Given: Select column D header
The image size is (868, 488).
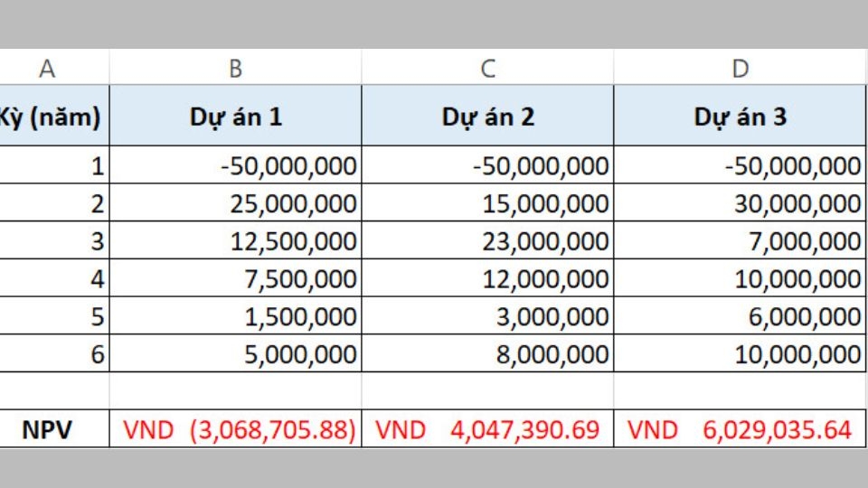Looking at the screenshot, I should (741, 68).
